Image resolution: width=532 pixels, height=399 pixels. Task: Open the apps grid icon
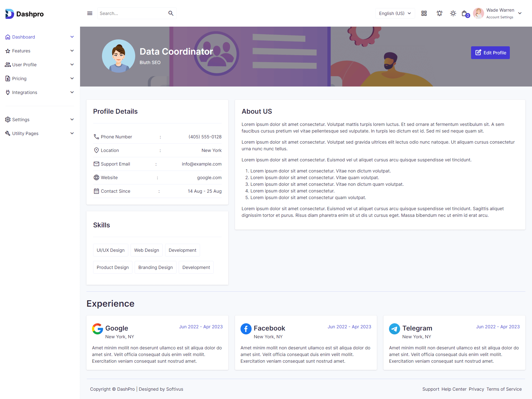coord(424,13)
